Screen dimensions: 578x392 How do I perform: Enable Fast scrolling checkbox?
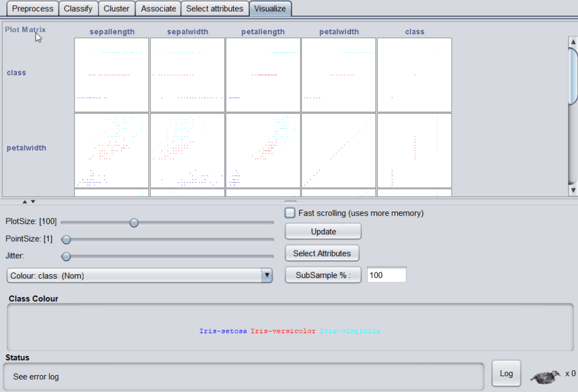coord(290,213)
